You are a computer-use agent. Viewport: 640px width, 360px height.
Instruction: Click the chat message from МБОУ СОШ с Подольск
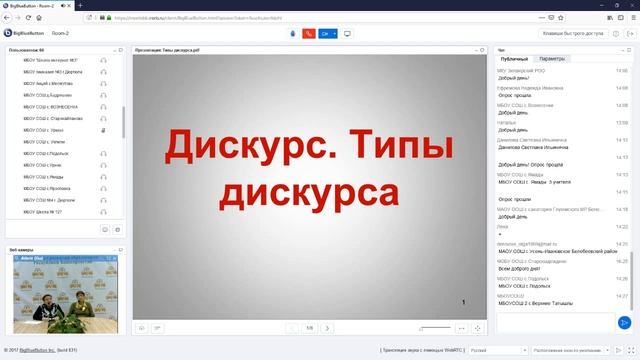click(x=524, y=286)
